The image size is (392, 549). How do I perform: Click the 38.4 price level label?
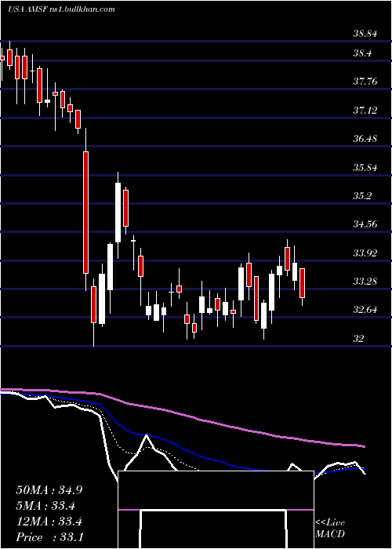point(362,53)
